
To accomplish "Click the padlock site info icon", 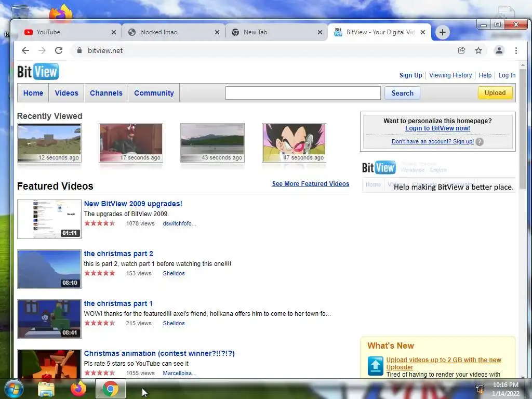I will coord(79,50).
